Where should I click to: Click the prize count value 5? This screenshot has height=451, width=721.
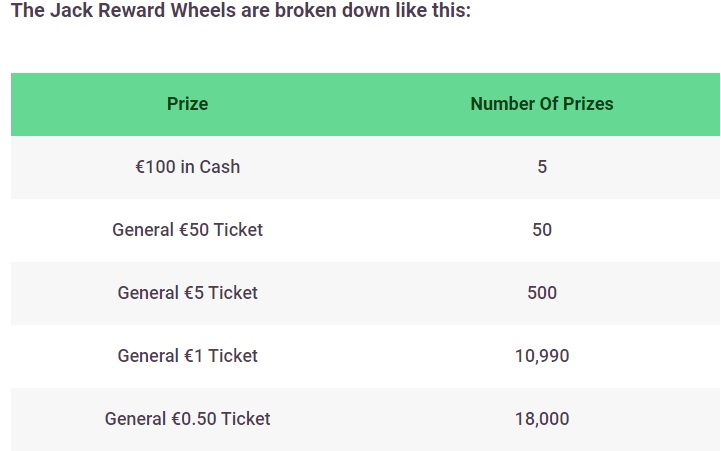pos(542,167)
